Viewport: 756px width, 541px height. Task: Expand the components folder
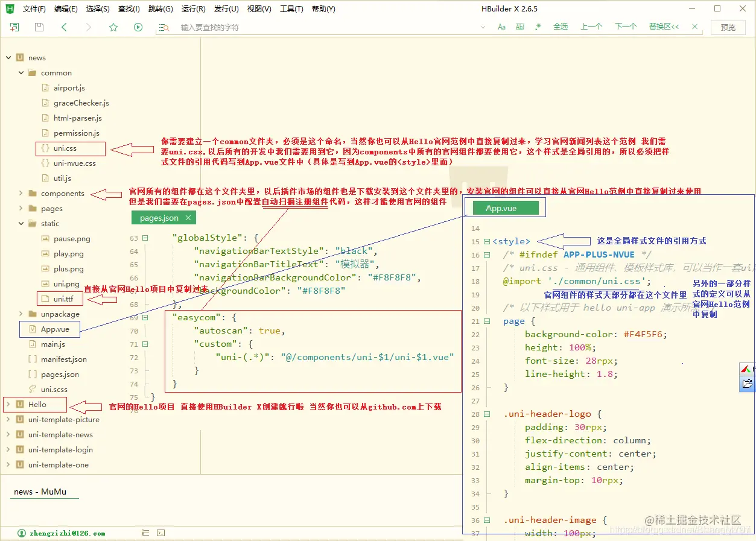point(21,194)
